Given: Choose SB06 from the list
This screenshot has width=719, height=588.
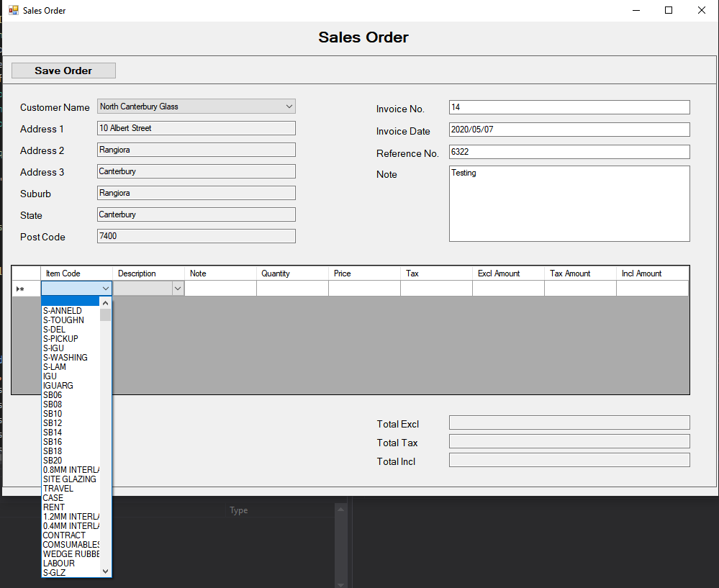Looking at the screenshot, I should 71,395.
